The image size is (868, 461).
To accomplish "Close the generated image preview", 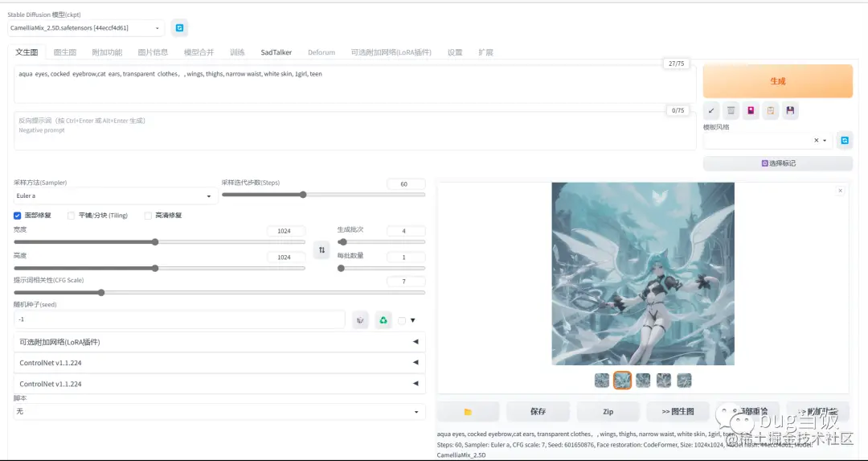I will [841, 191].
